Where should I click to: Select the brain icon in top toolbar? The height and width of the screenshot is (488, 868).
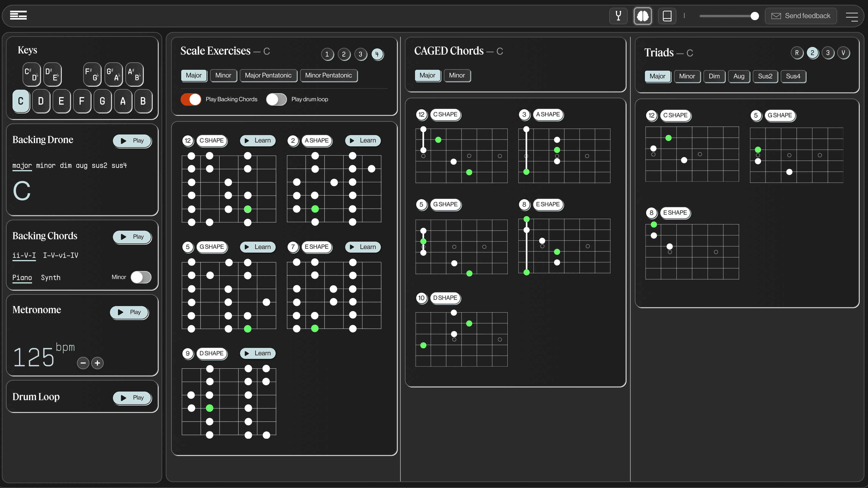click(643, 16)
